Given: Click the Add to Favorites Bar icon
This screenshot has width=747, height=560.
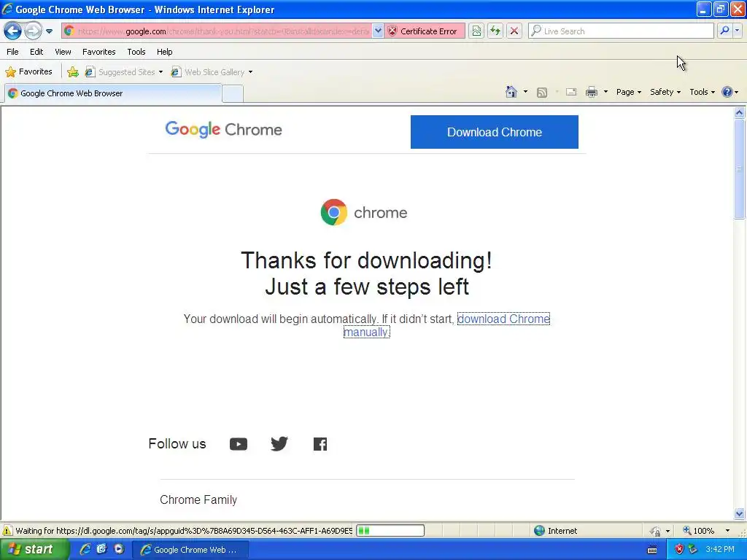Looking at the screenshot, I should tap(73, 72).
